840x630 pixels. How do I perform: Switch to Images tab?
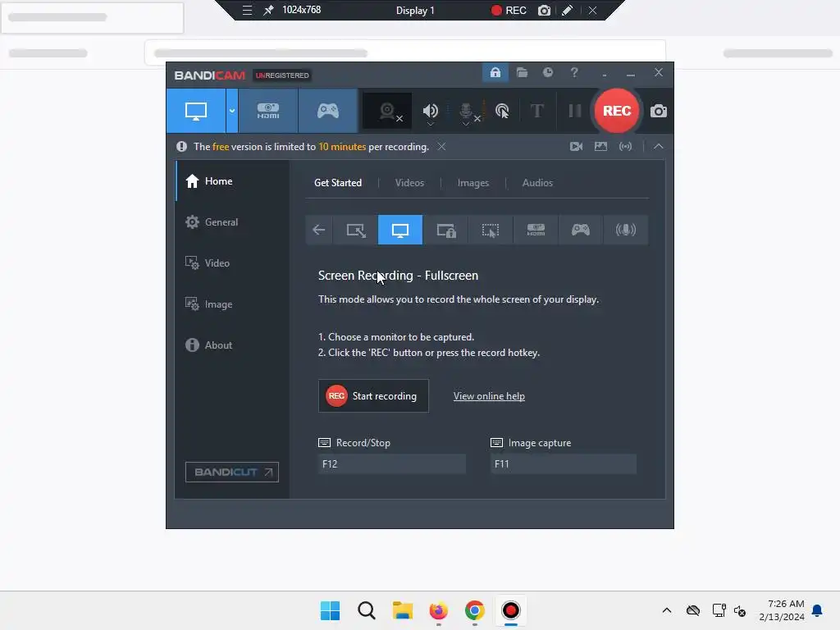pyautogui.click(x=473, y=183)
